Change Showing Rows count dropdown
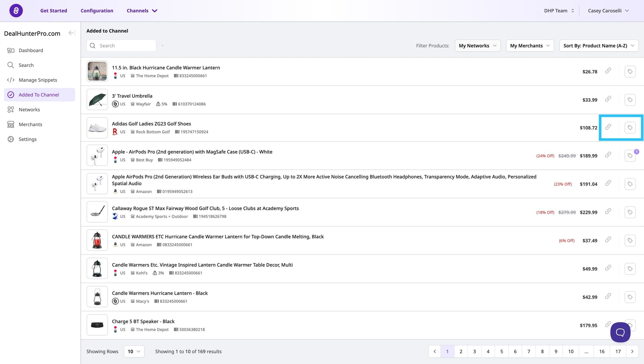Screen dimensions: 644x364 pos(134,351)
